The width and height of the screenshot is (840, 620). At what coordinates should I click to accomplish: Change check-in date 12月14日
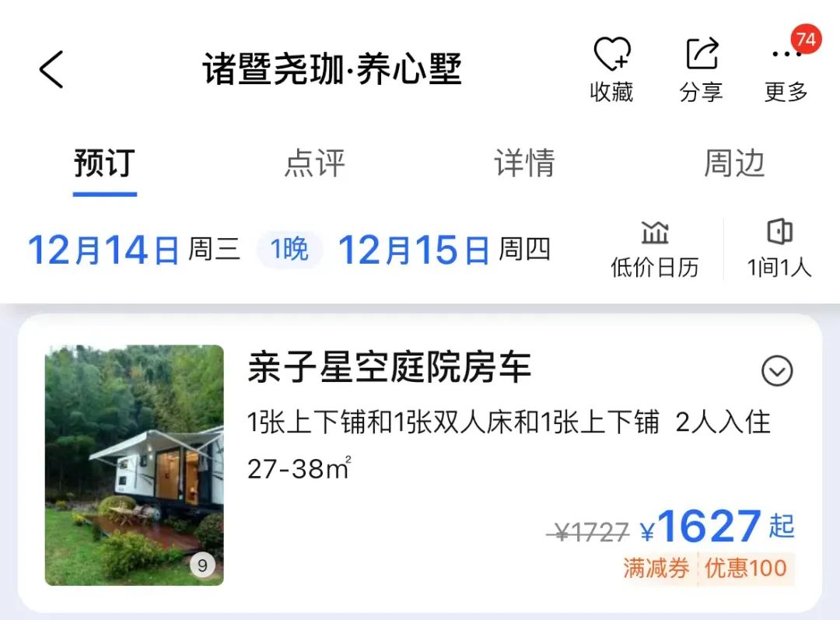[103, 250]
